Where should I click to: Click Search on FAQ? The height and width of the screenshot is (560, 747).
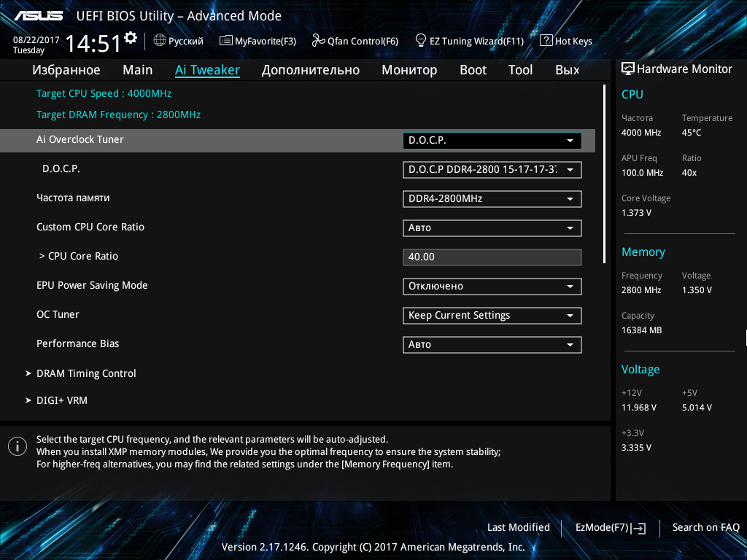pos(705,527)
